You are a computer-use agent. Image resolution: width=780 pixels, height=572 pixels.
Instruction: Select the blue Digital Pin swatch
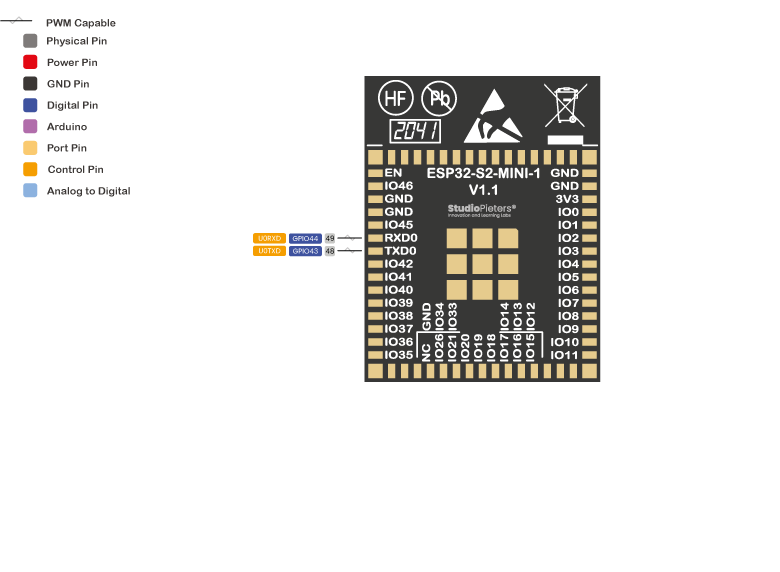point(30,105)
